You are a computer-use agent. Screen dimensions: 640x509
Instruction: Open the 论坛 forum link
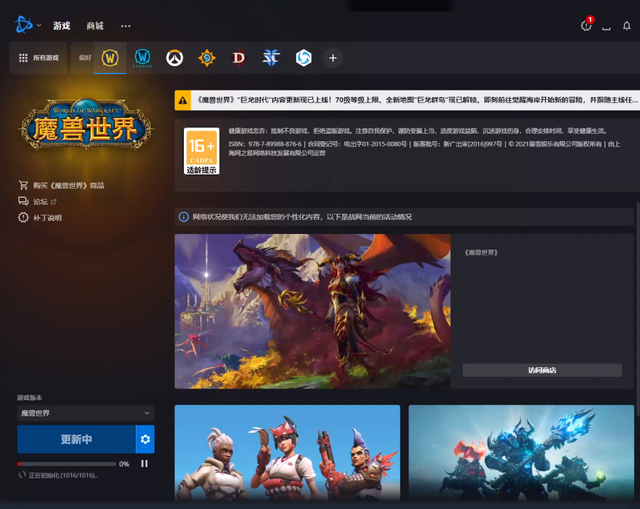pos(40,202)
